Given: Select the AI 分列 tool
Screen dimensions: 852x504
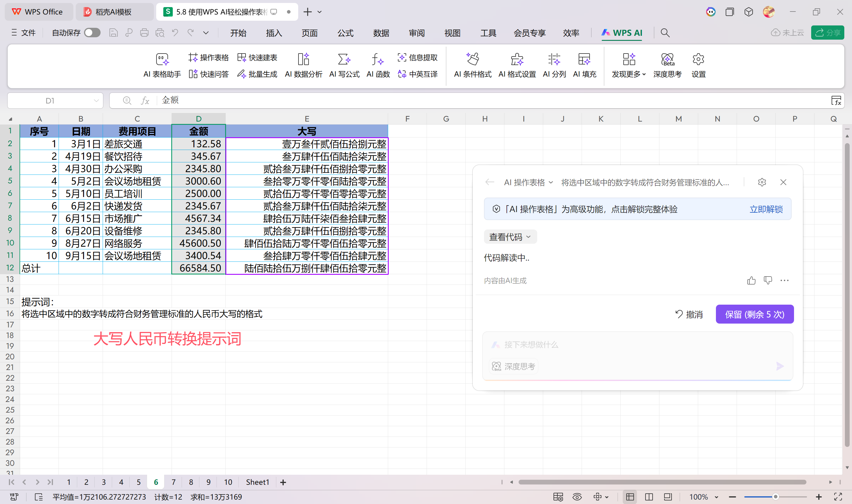Looking at the screenshot, I should coord(554,65).
